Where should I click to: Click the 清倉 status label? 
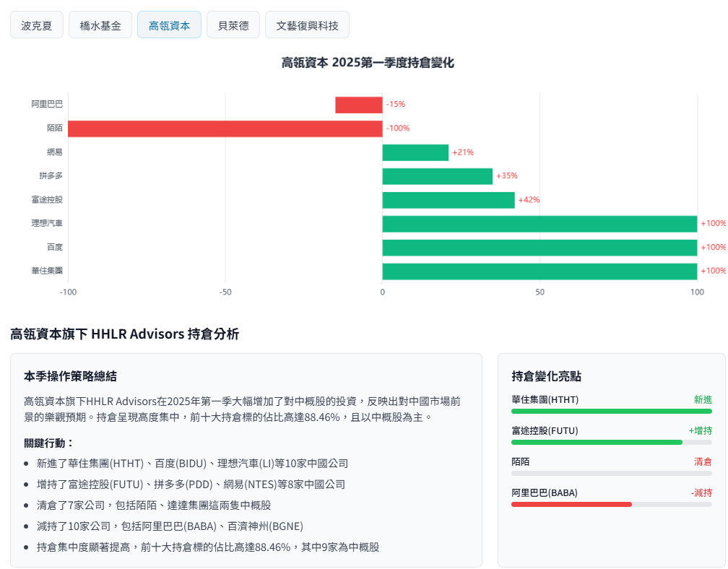[703, 462]
